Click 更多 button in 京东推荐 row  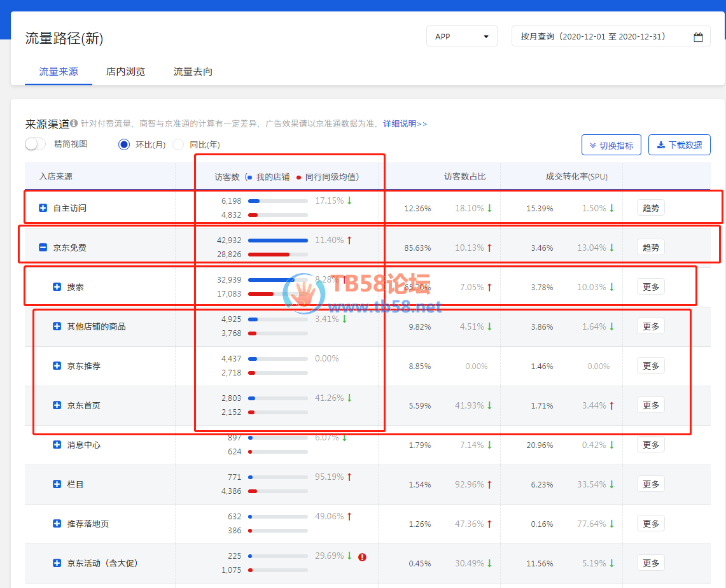click(x=650, y=365)
